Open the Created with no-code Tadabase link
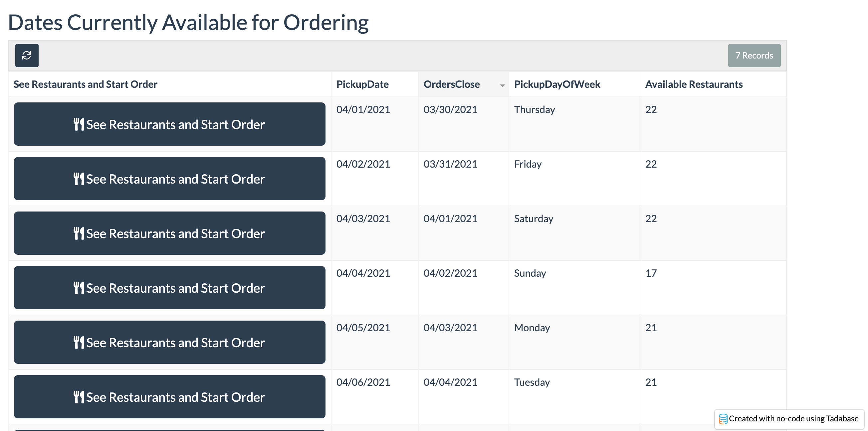Viewport: 868px width, 431px height. tap(793, 419)
